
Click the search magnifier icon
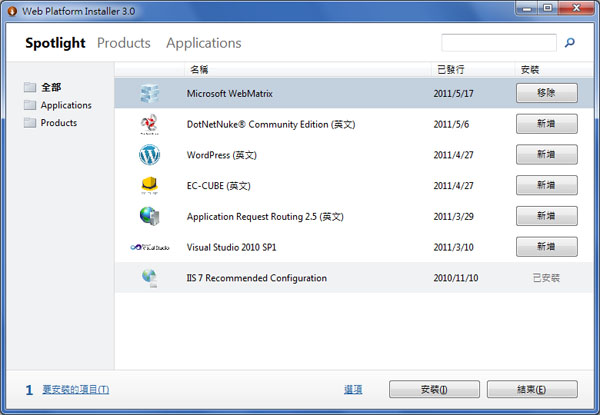tap(570, 42)
